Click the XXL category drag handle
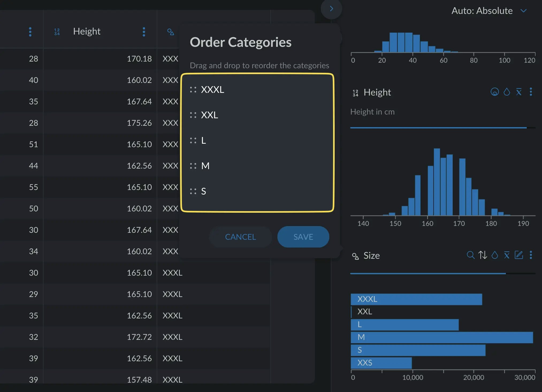The image size is (542, 392). (193, 115)
